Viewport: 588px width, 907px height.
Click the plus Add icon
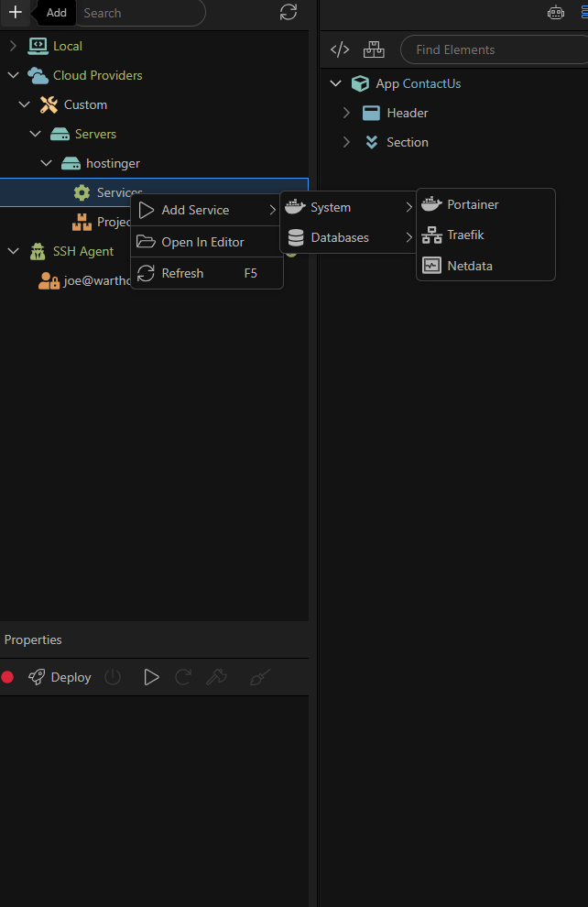pos(15,12)
